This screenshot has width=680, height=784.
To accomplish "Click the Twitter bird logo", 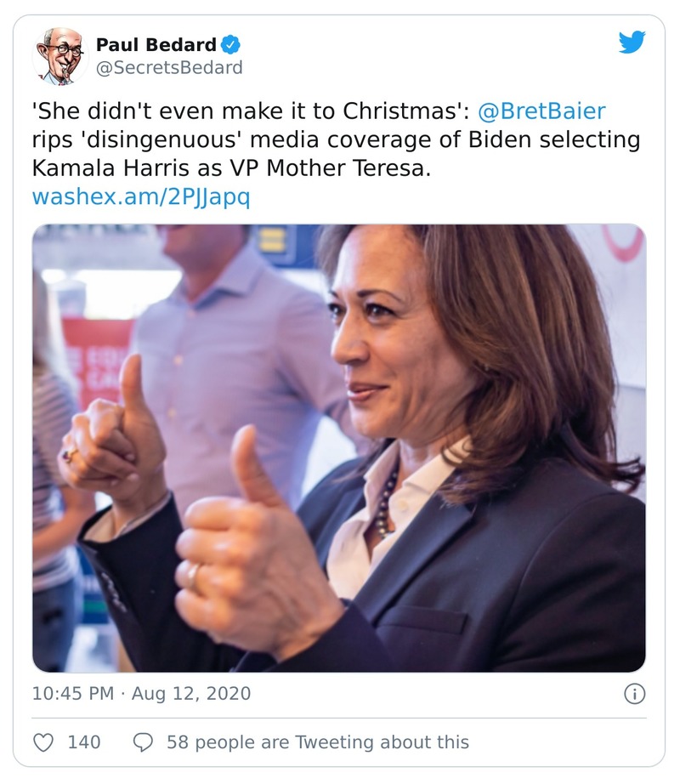I will (632, 43).
